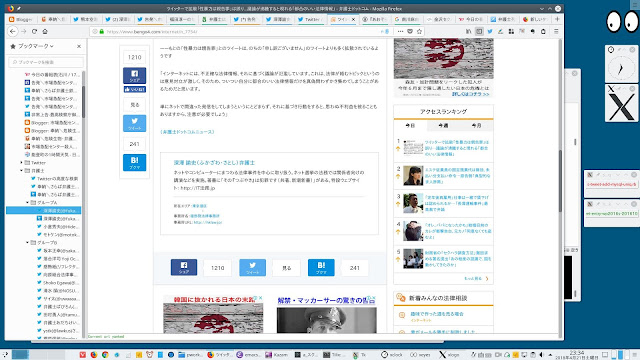Show site information for the secure lock

coord(102,31)
